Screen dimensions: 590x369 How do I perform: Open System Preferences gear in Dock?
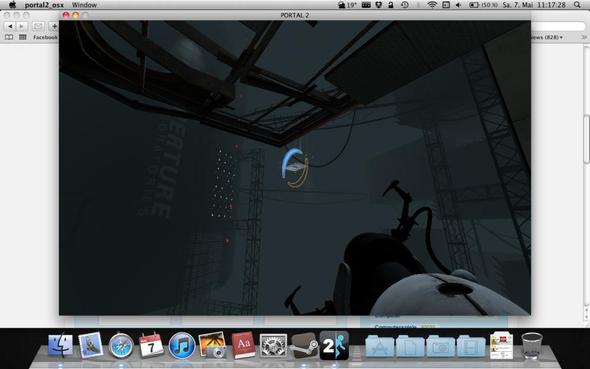(x=273, y=345)
